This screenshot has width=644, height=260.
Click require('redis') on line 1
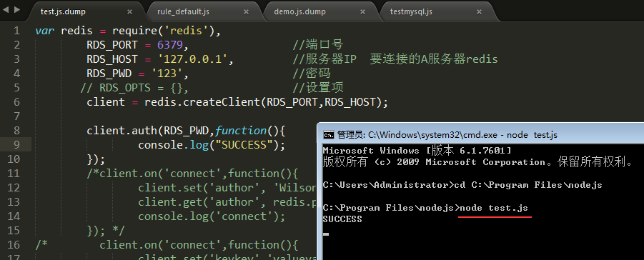pyautogui.click(x=163, y=31)
